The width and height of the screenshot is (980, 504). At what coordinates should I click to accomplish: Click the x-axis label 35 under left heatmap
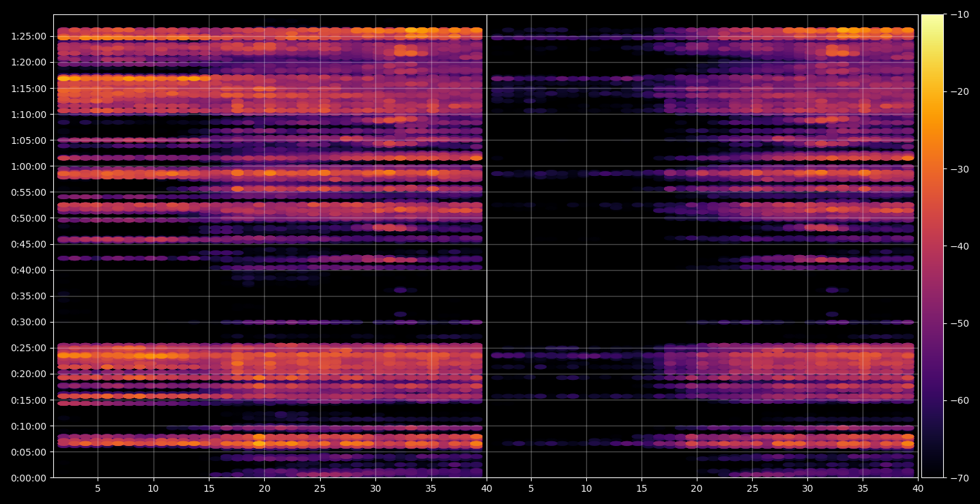pos(431,488)
